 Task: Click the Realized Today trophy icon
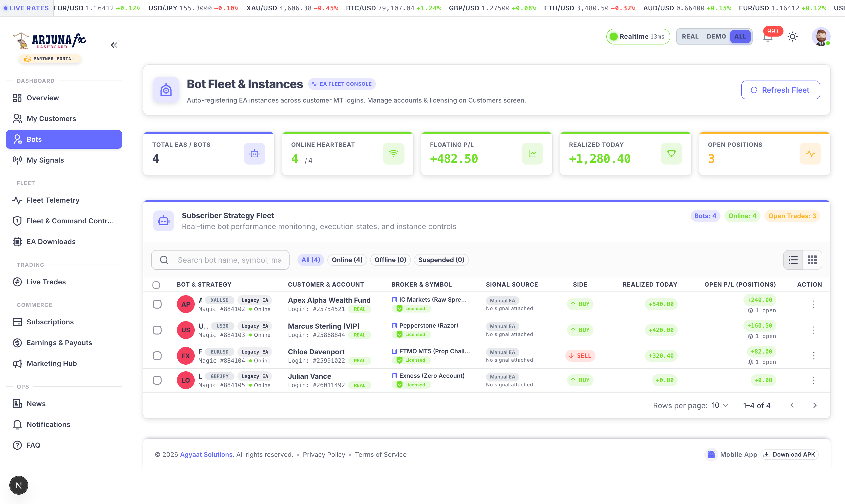[672, 154]
